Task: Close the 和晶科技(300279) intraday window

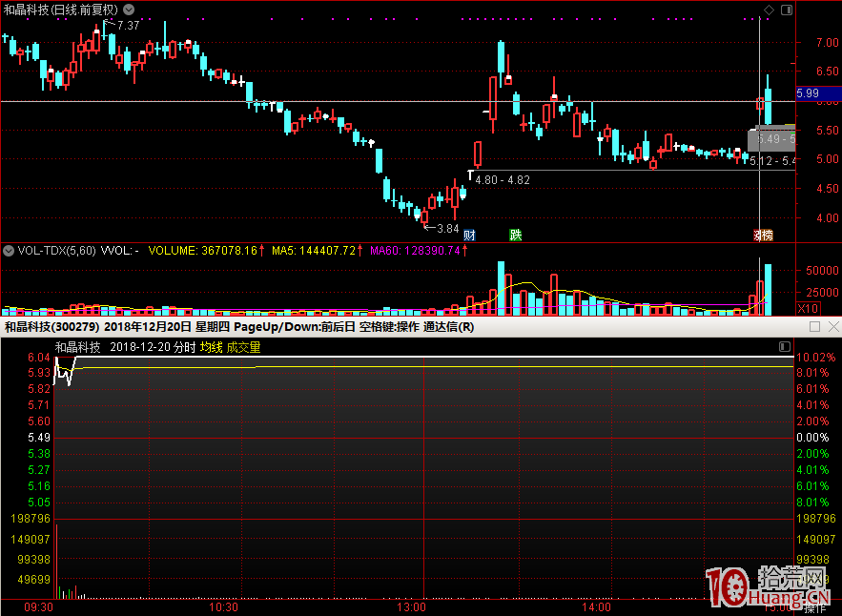Action: click(833, 326)
